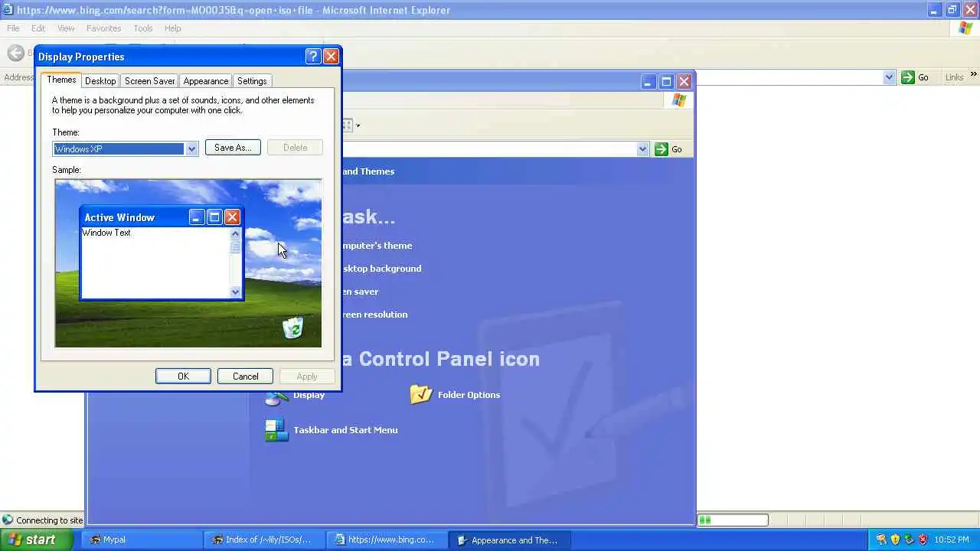Select the Appearance tab
This screenshot has height=551, width=980.
click(206, 81)
